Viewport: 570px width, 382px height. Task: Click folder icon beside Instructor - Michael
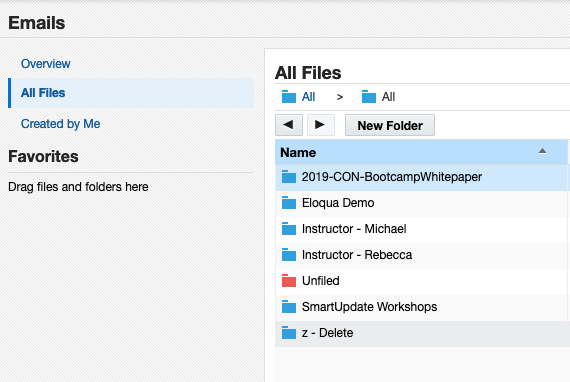289,229
